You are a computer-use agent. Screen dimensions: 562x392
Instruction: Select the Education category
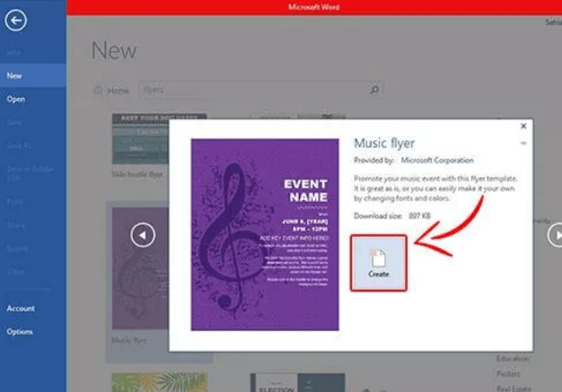click(513, 358)
